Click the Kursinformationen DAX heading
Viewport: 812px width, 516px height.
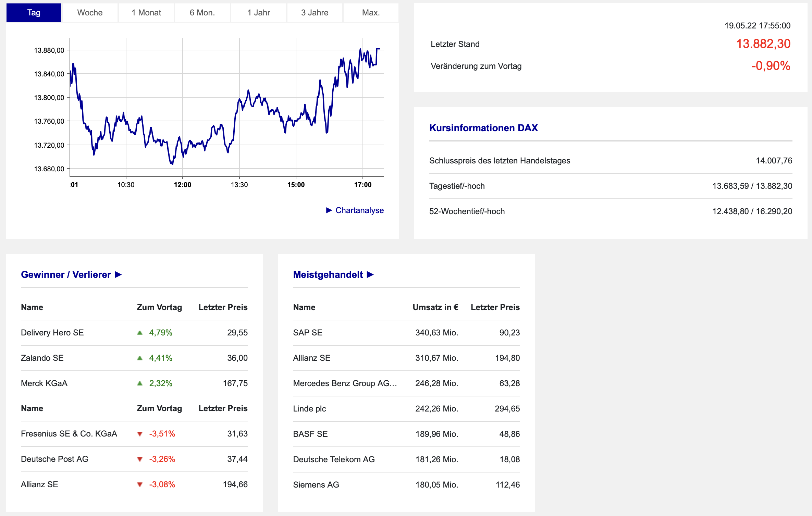click(x=483, y=128)
